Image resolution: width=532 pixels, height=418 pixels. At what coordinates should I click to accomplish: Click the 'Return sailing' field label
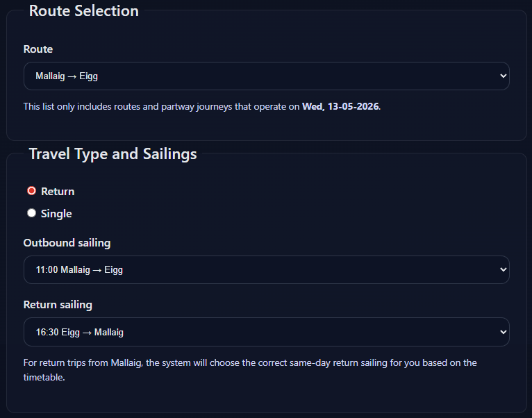(58, 305)
